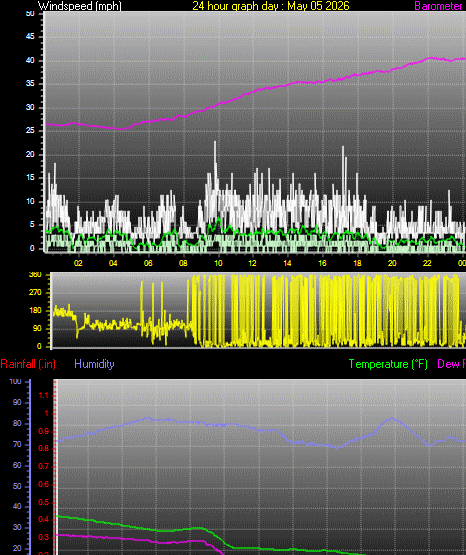Click the "45" value on windspeed axis
The width and height of the screenshot is (466, 555).
tap(30, 37)
